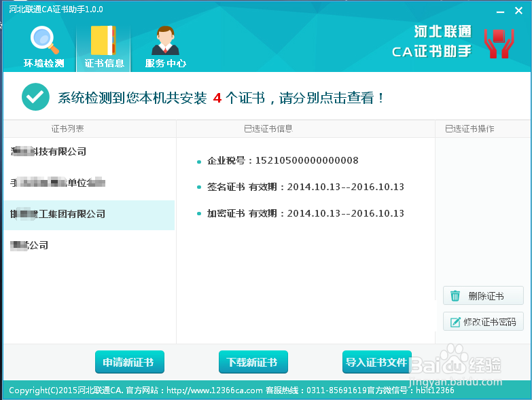Click 导入证书文件 button
The height and width of the screenshot is (400, 532).
pos(377,362)
